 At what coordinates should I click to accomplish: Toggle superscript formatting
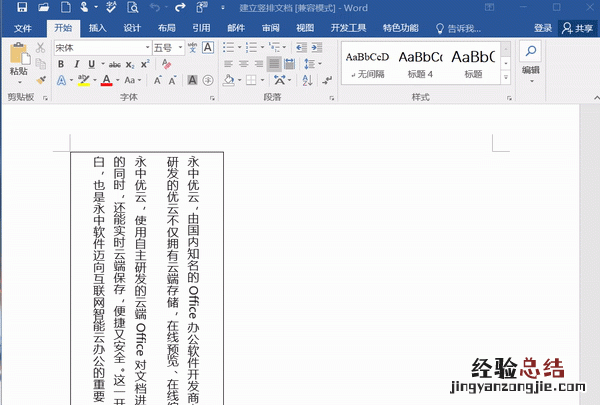[x=145, y=64]
